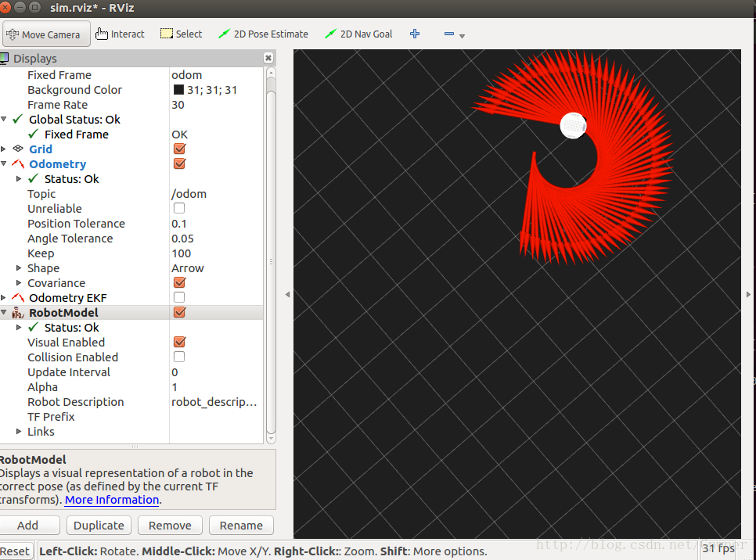The image size is (756, 560).
Task: Activate the 2D Pose Estimate tool
Action: (263, 34)
